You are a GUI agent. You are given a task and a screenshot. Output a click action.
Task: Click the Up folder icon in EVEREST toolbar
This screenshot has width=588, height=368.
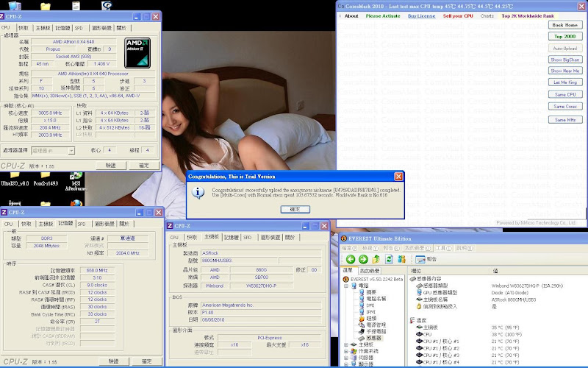[x=376, y=259]
